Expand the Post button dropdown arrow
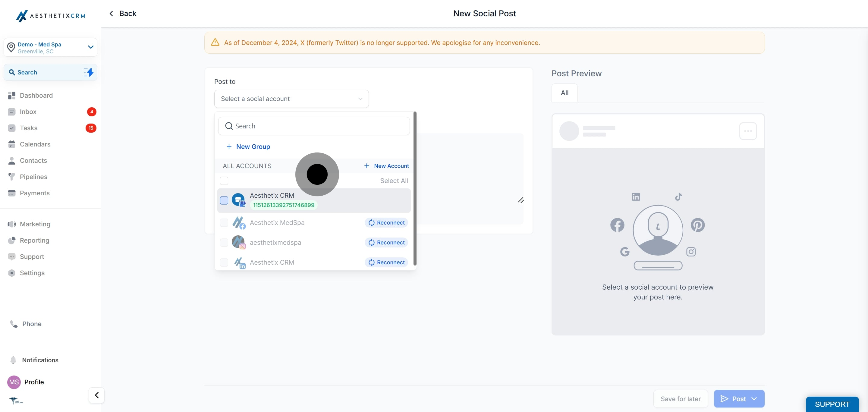868x412 pixels. (x=754, y=398)
